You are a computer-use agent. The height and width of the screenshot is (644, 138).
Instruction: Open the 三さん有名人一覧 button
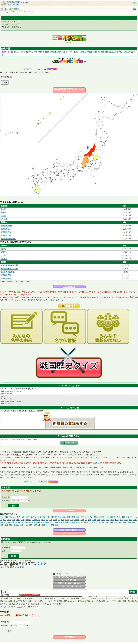pos(69,287)
